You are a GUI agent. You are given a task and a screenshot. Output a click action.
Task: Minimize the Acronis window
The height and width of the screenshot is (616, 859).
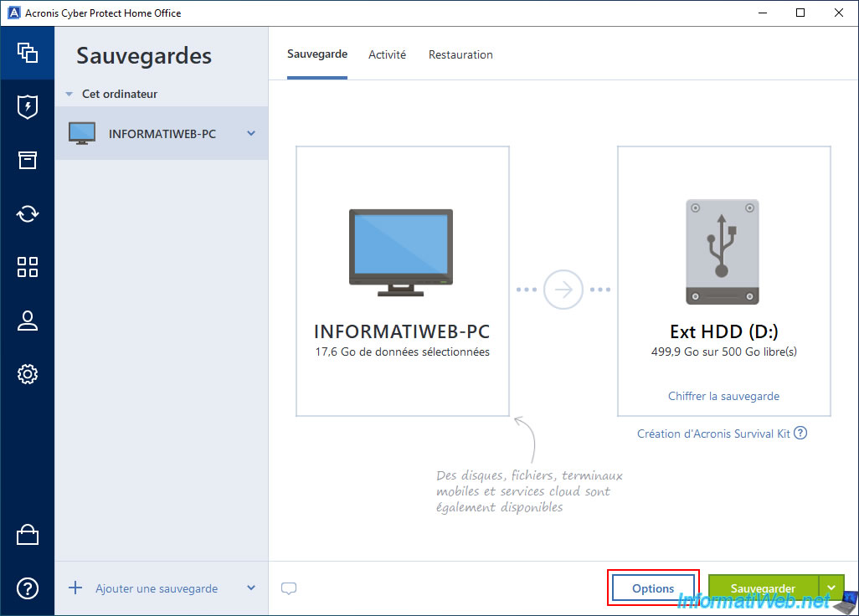[763, 13]
